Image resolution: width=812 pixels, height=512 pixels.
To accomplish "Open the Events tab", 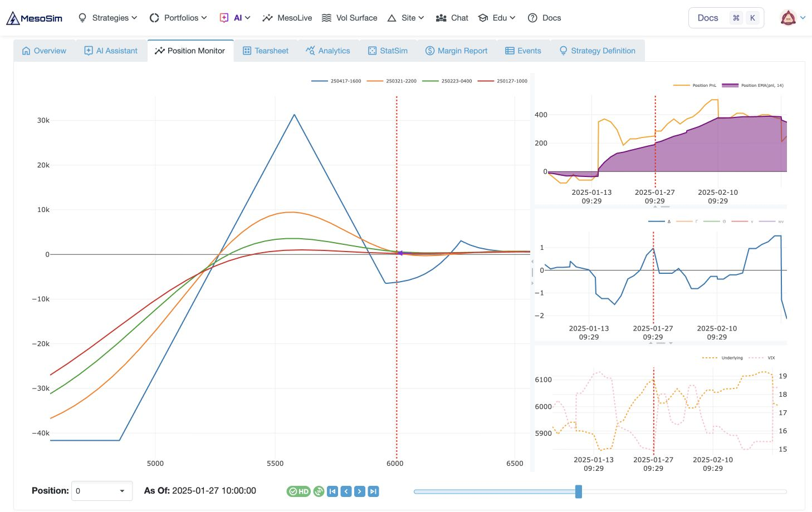I will [x=523, y=51].
